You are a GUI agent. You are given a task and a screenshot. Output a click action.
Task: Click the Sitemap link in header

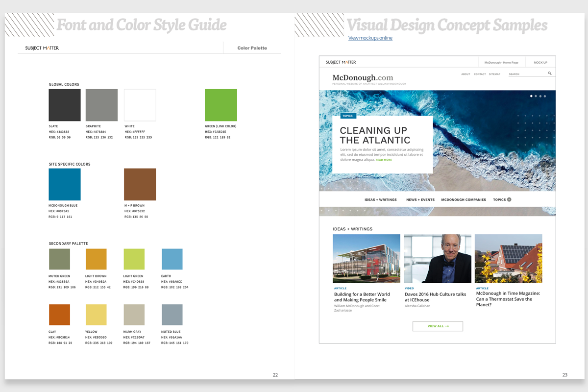tap(494, 74)
